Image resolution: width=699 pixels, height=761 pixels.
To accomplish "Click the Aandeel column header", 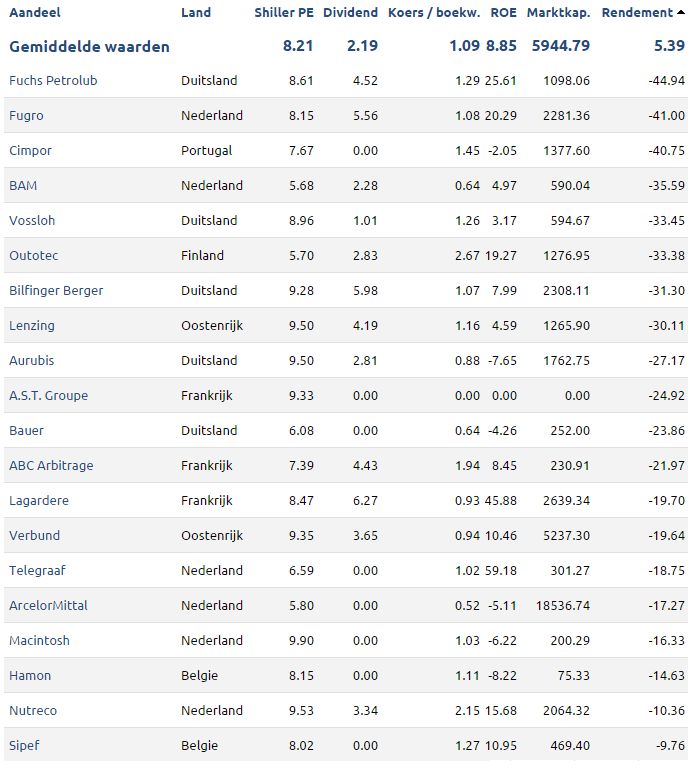I will (x=35, y=13).
